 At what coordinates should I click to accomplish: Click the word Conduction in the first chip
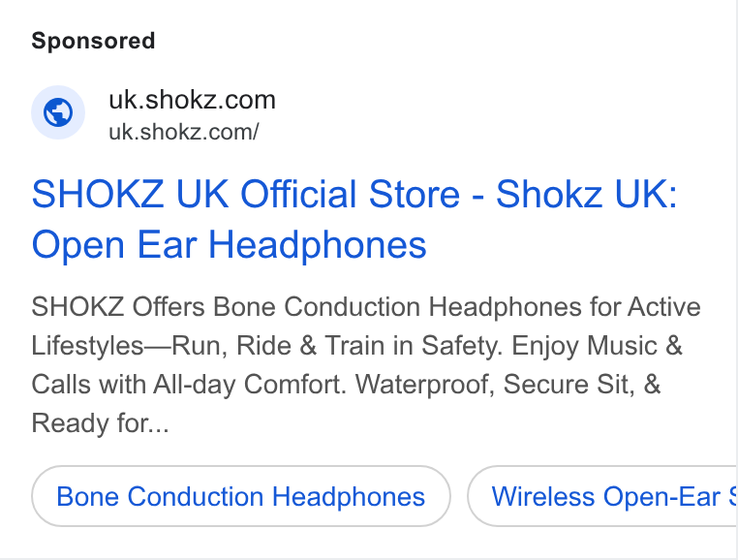coord(196,496)
